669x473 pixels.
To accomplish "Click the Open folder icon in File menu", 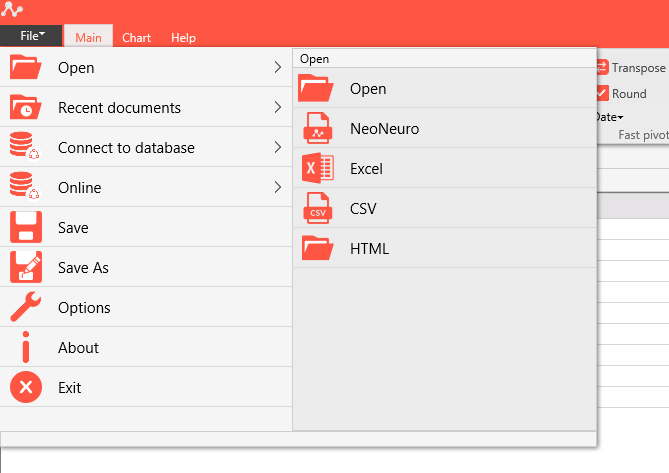I will 26,67.
